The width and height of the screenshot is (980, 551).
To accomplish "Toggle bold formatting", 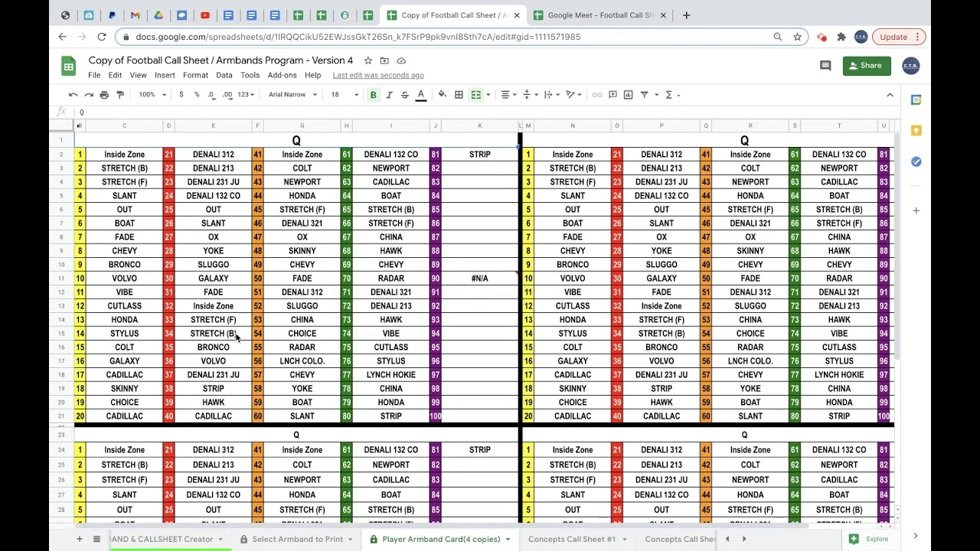I will (373, 94).
